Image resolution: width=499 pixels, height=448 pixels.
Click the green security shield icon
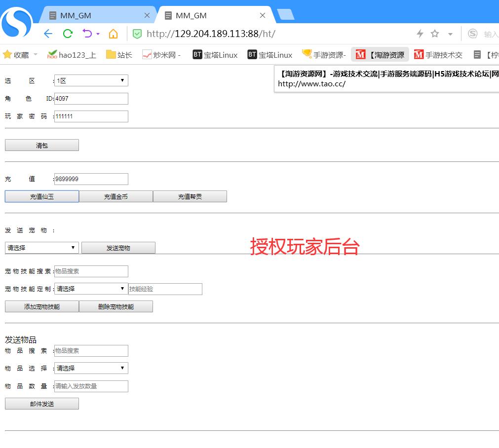137,34
